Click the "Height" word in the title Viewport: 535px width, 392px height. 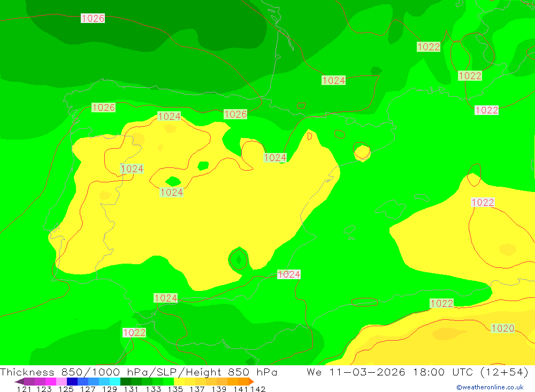coord(203,372)
